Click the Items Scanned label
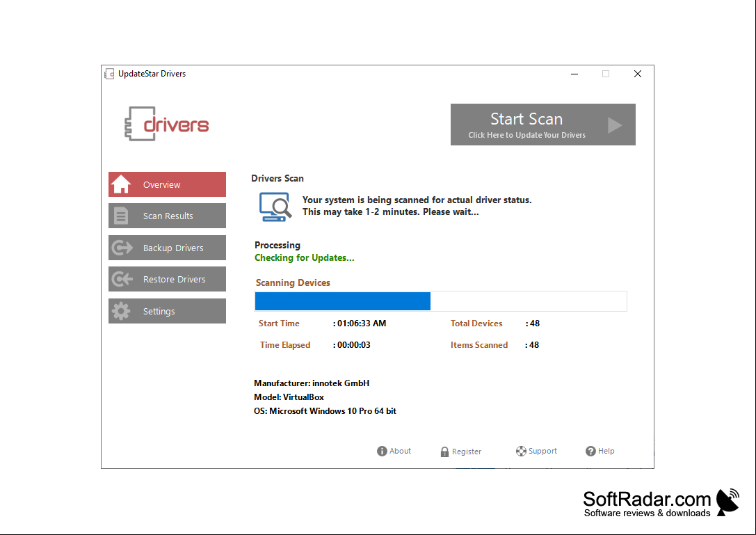Image resolution: width=756 pixels, height=535 pixels. pyautogui.click(x=478, y=345)
